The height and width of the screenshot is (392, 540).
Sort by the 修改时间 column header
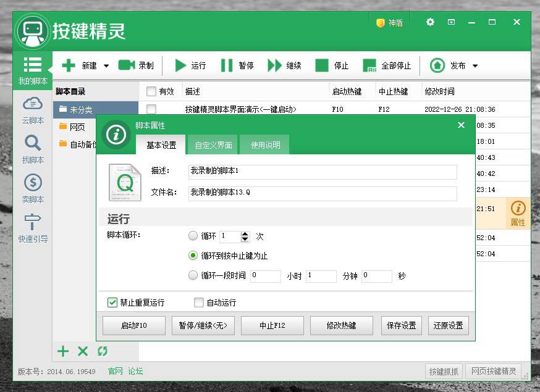439,91
